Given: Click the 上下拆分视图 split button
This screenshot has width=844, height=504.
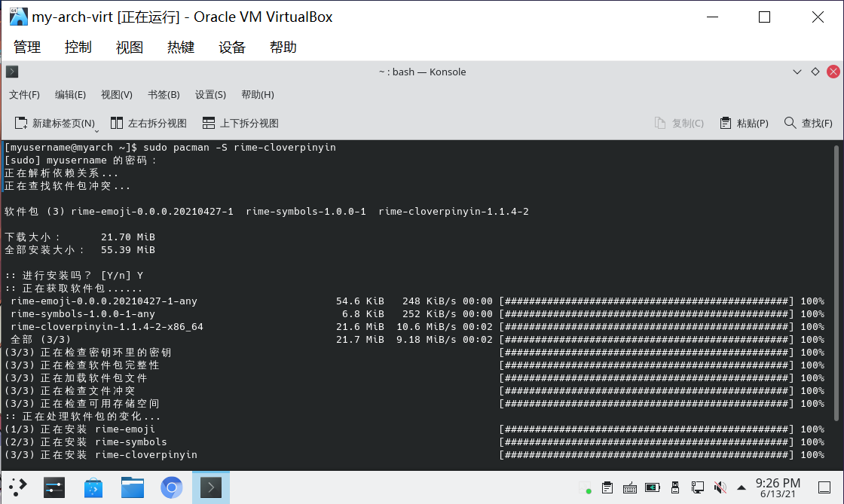Looking at the screenshot, I should click(240, 123).
